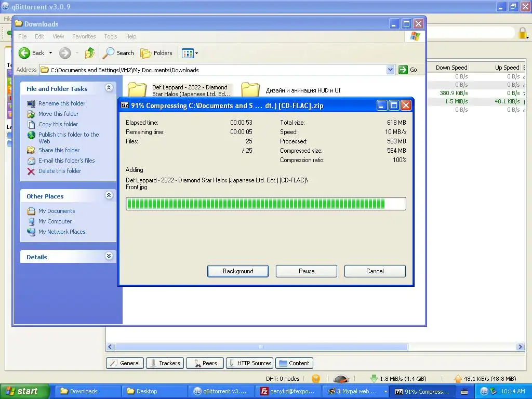
Task: Expand the Details panel
Action: [109, 256]
